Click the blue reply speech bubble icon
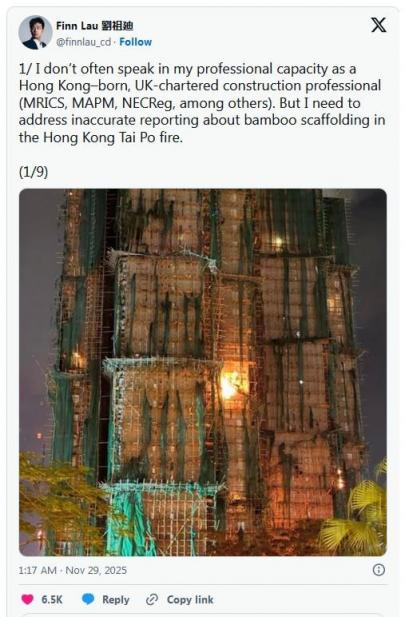The image size is (405, 617). coord(88,599)
